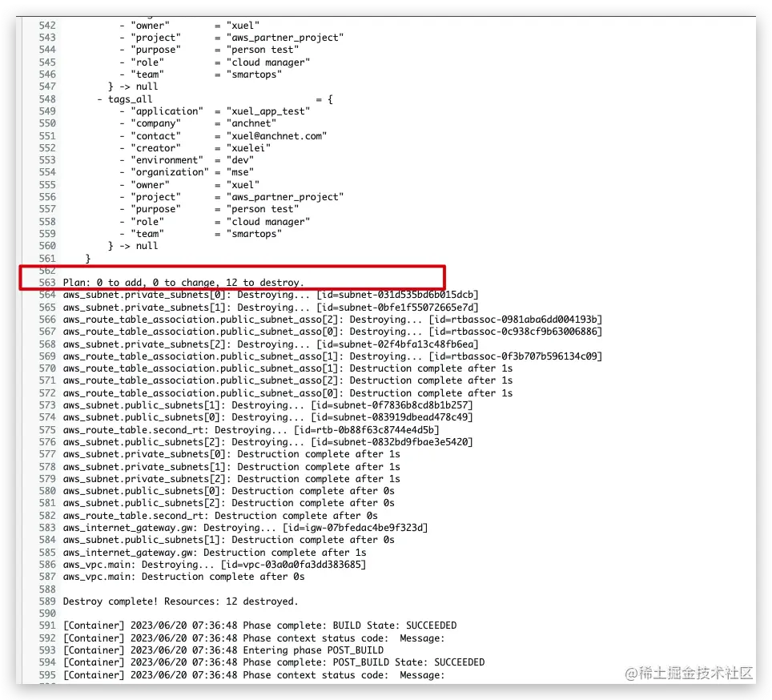Click line 586 aws_vpc.main Destroying text
Screen dimensions: 772x700
[x=214, y=565]
